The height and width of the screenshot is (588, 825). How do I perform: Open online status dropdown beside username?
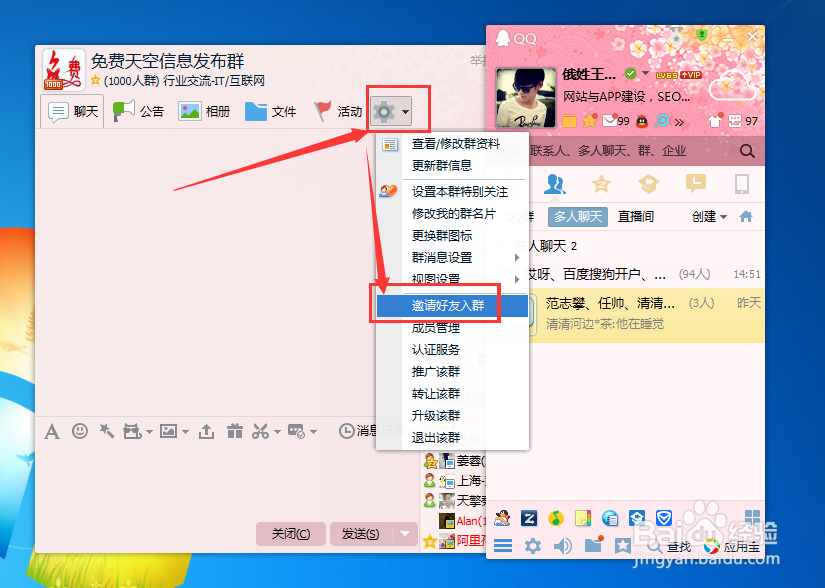click(645, 74)
